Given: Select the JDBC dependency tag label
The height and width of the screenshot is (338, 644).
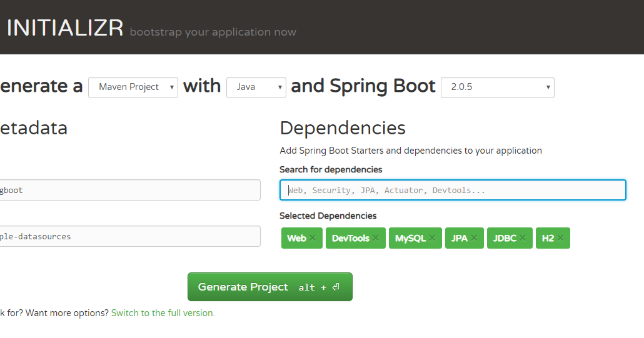Looking at the screenshot, I should 505,238.
